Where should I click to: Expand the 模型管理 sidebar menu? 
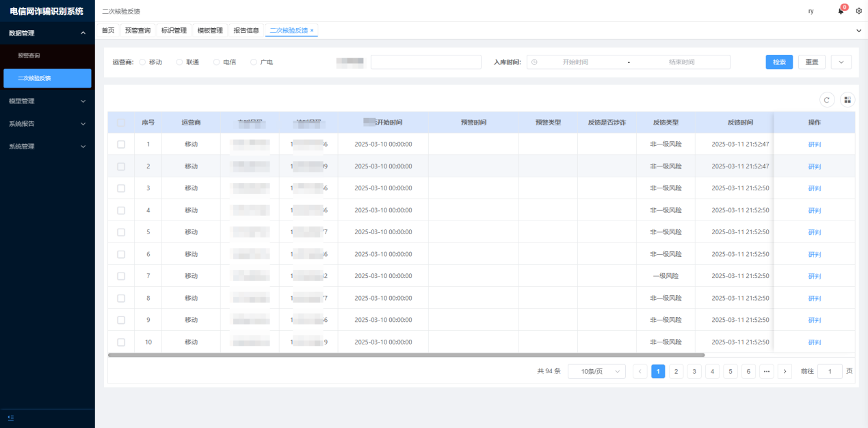pyautogui.click(x=47, y=101)
